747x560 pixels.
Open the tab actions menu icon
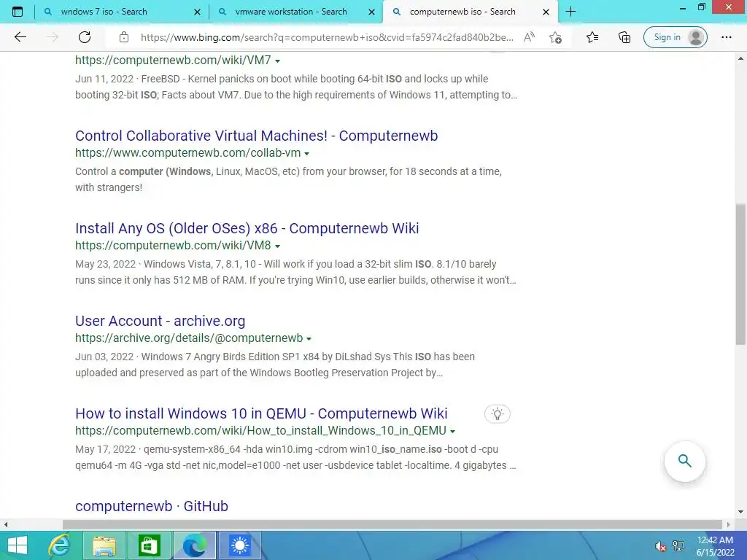pos(18,12)
